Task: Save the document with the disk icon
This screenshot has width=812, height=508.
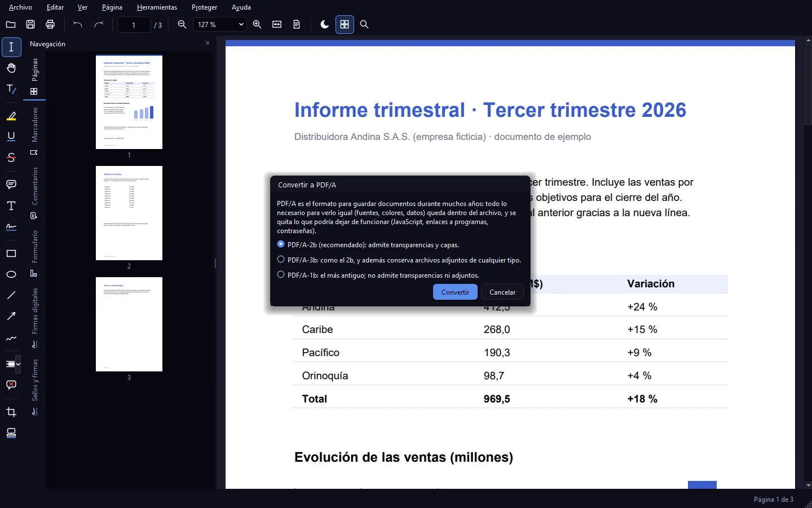Action: pyautogui.click(x=30, y=24)
